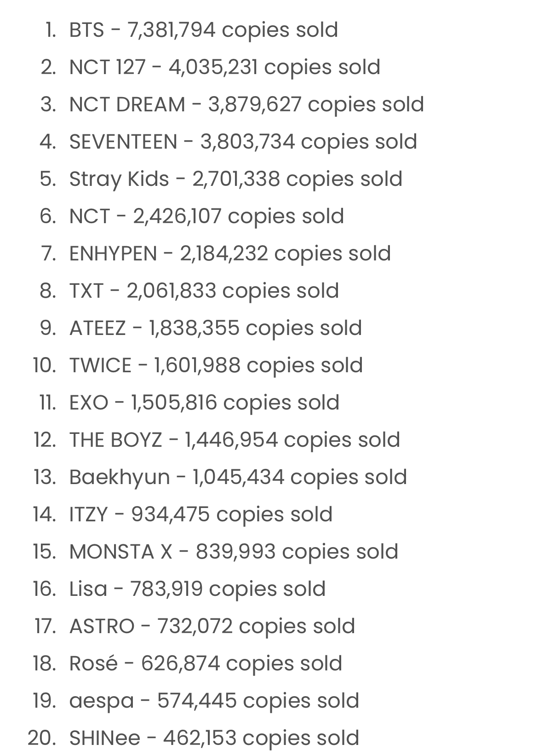Image resolution: width=538 pixels, height=756 pixels.
Task: Click the ITZY list entry
Action: pos(201,515)
